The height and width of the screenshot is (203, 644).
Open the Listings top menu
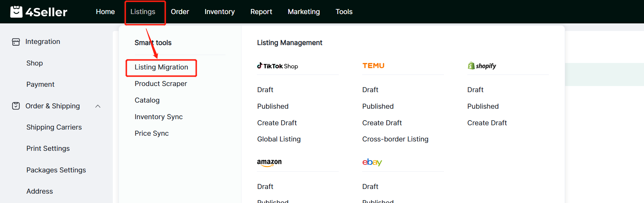[143, 12]
